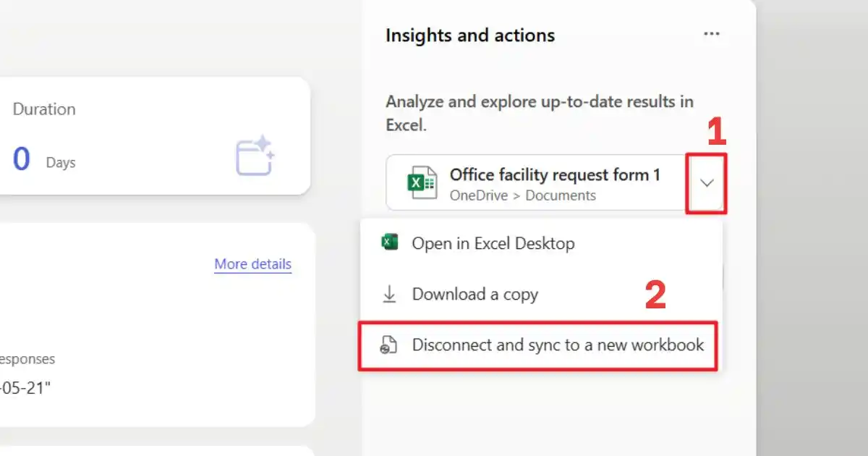Click the Excel icon on the workbook card

[423, 183]
